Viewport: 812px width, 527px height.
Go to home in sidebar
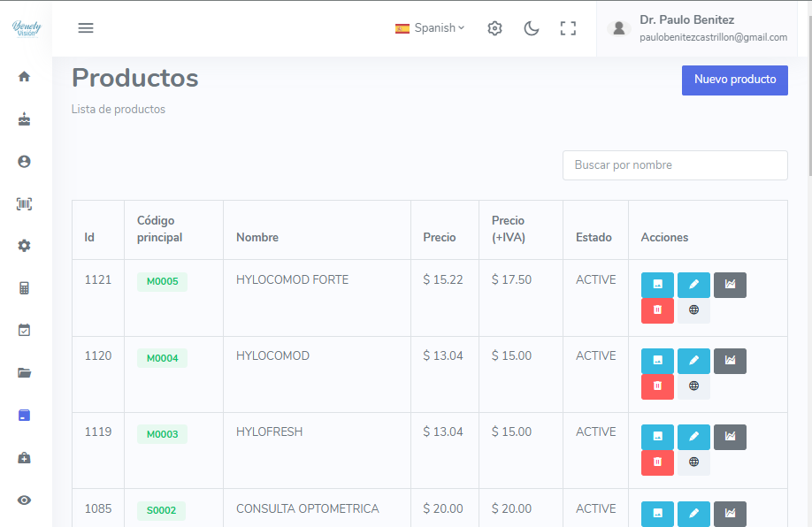[x=25, y=77]
